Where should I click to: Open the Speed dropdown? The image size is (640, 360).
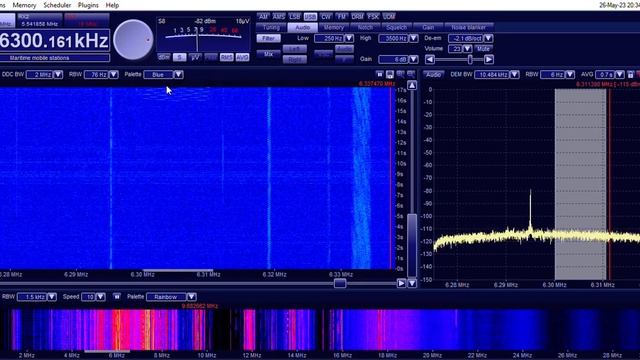[x=100, y=297]
